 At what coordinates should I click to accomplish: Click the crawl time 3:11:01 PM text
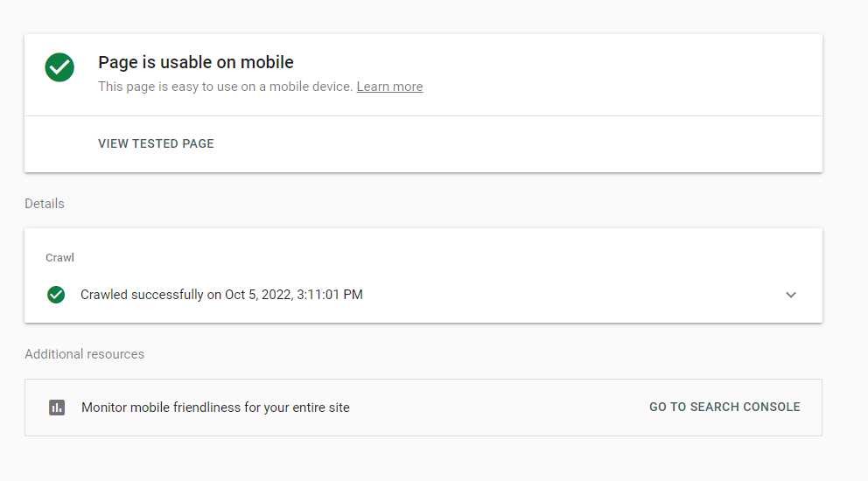tap(330, 295)
